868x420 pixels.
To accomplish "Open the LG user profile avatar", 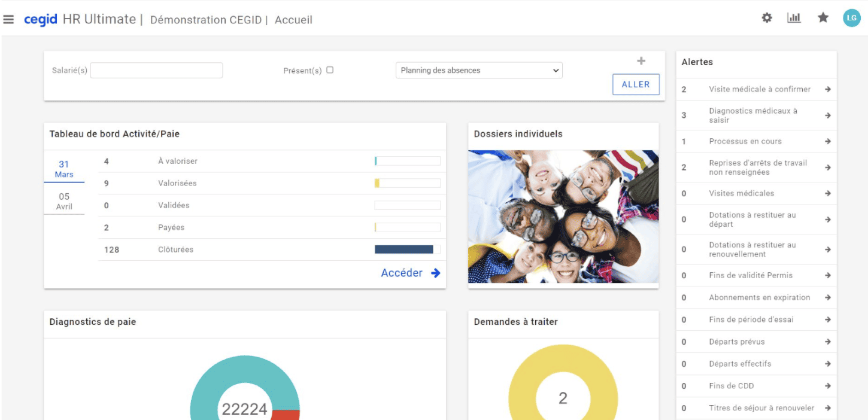I will 851,19.
